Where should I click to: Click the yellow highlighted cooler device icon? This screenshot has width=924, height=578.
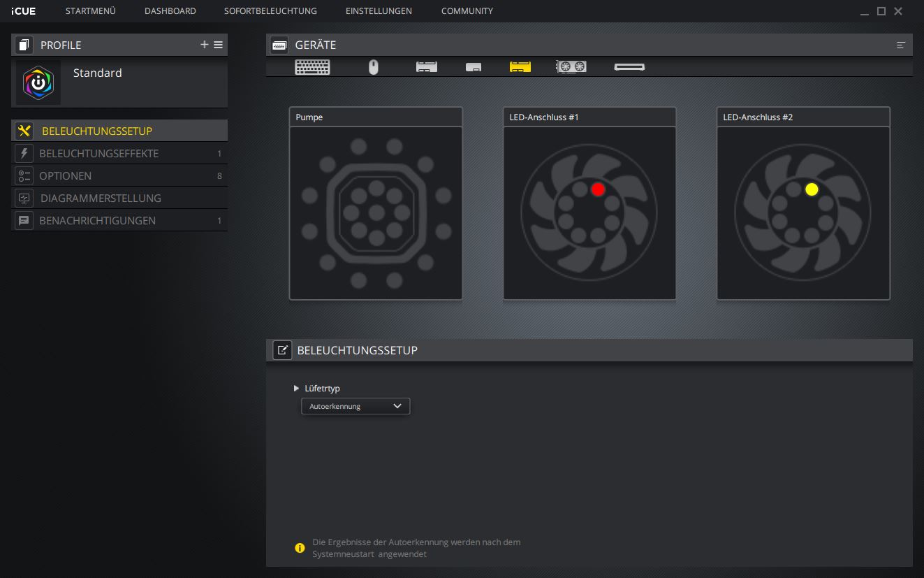pyautogui.click(x=520, y=67)
